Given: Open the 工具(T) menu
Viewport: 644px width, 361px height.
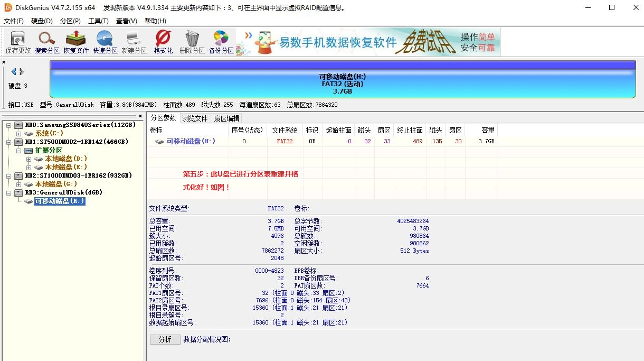Looking at the screenshot, I should 98,21.
